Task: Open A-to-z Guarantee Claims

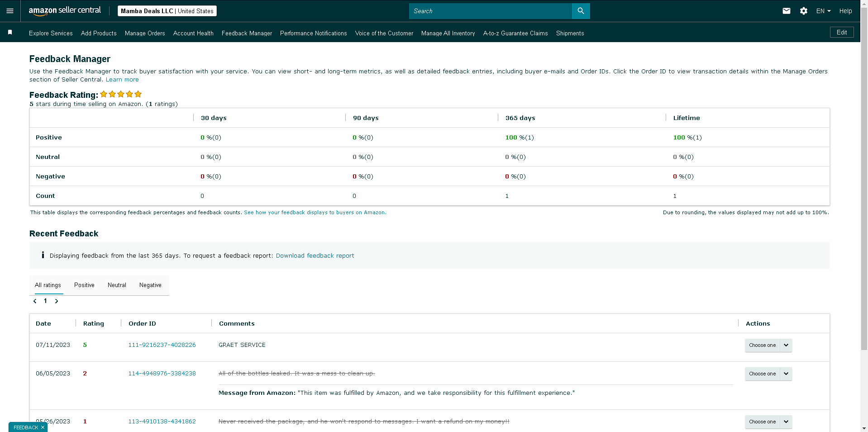Action: coord(515,33)
